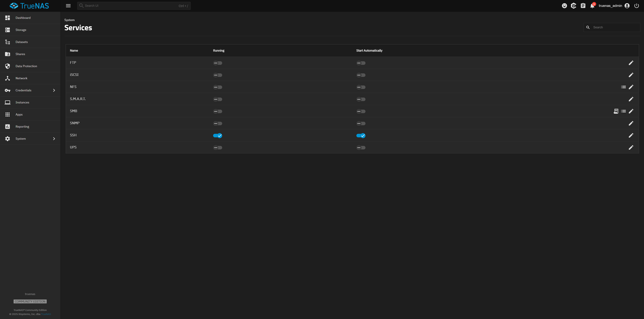This screenshot has width=644, height=319.
Task: Edit the S.M.A.R.T. service settings
Action: pos(631,99)
